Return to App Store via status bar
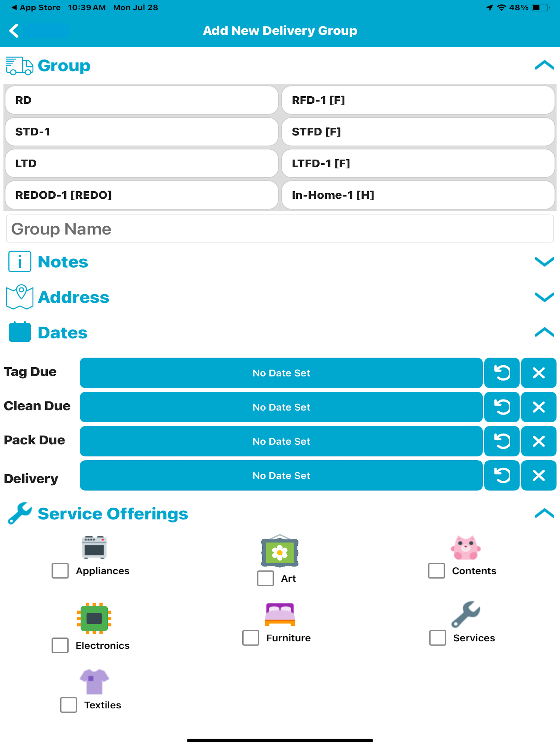 [x=36, y=7]
